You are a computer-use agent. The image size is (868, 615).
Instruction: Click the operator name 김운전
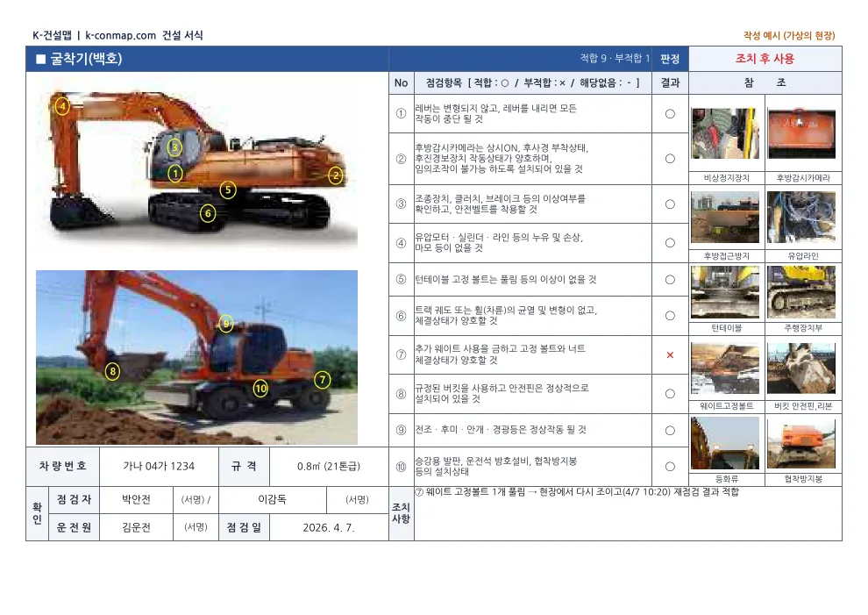[x=136, y=527]
